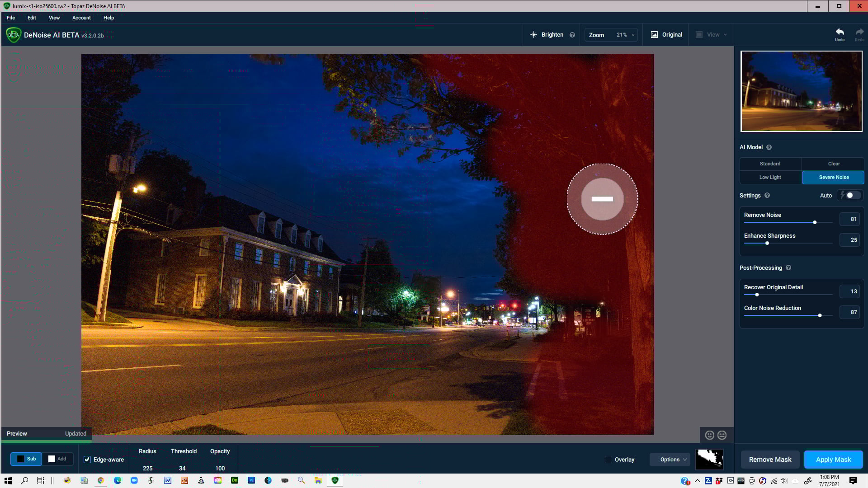The height and width of the screenshot is (488, 868).
Task: Click the Brighten sun icon
Action: click(534, 35)
